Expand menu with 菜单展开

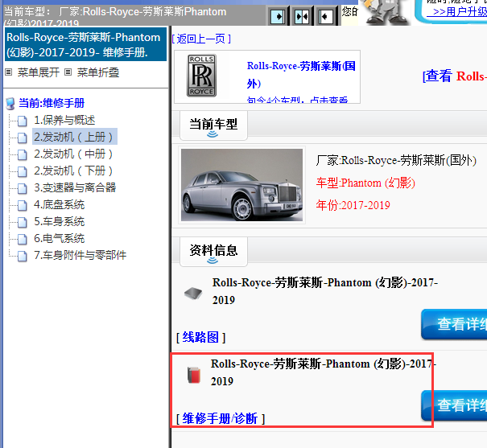click(38, 72)
